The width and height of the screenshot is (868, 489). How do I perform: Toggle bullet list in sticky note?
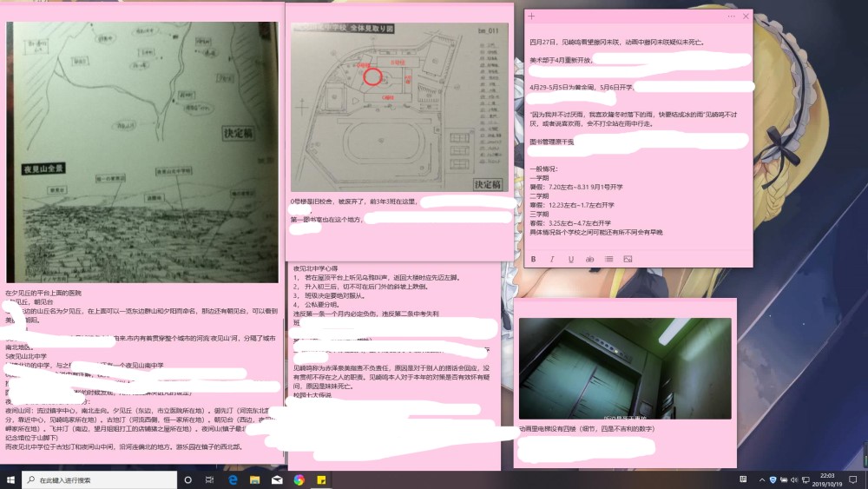(609, 259)
